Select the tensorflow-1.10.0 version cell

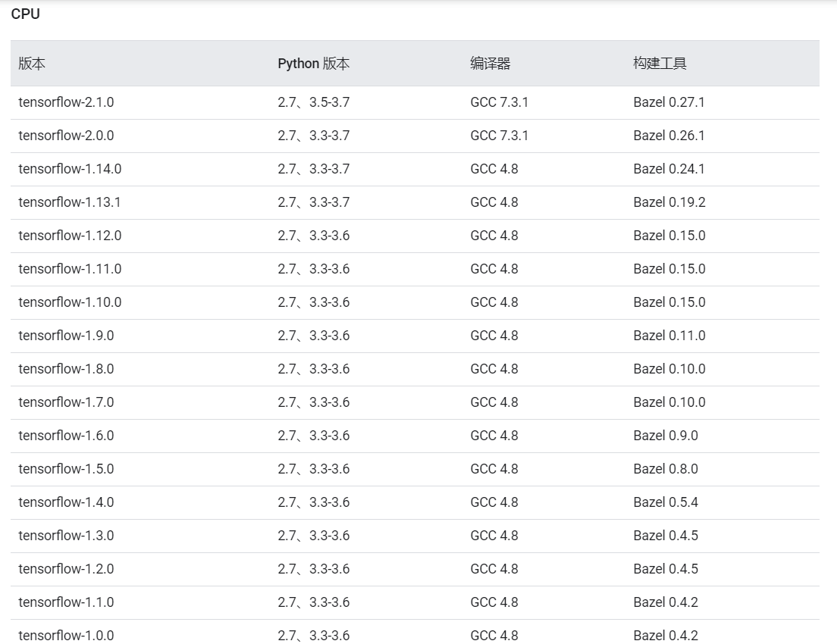[x=70, y=302]
